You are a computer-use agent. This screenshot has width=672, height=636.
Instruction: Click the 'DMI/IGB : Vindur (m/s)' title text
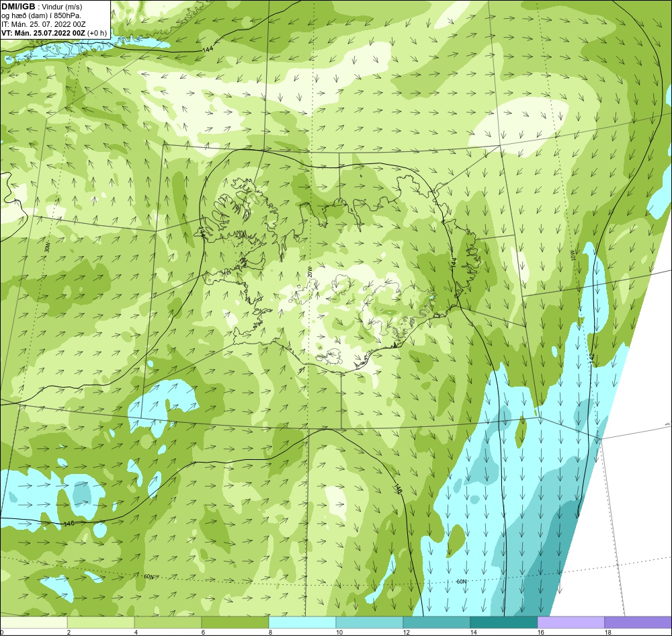coord(42,7)
